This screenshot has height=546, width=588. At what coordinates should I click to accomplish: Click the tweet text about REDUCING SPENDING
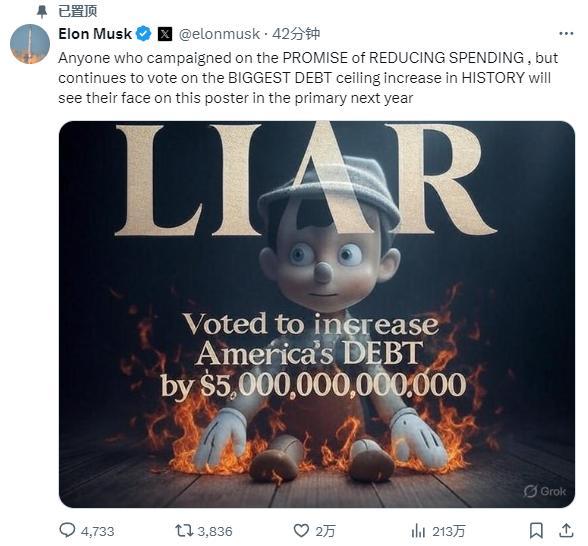tap(308, 78)
